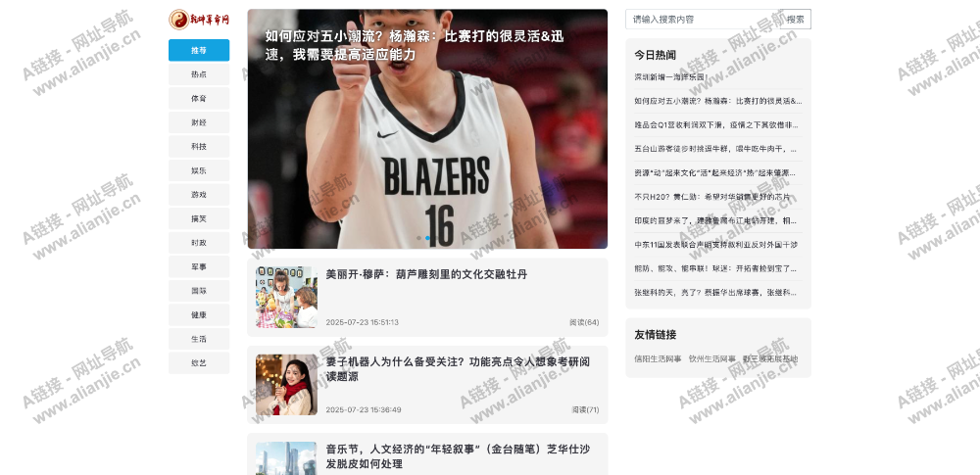The width and height of the screenshot is (980, 475).
Task: Open the 搞笑 category
Action: pyautogui.click(x=199, y=218)
